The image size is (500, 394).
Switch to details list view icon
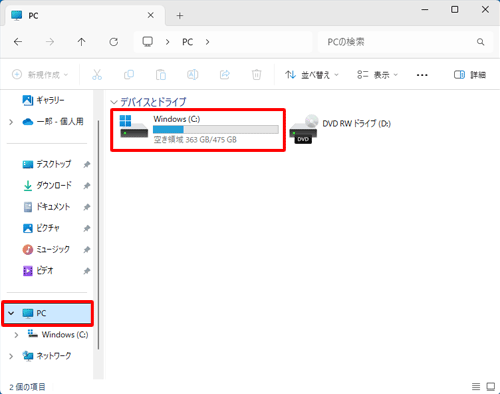pos(476,387)
